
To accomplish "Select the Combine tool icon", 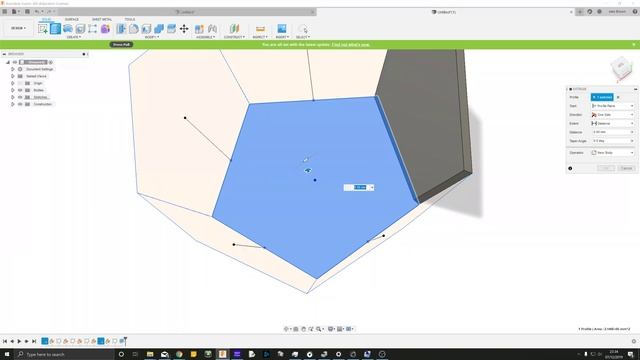I will coord(159,29).
